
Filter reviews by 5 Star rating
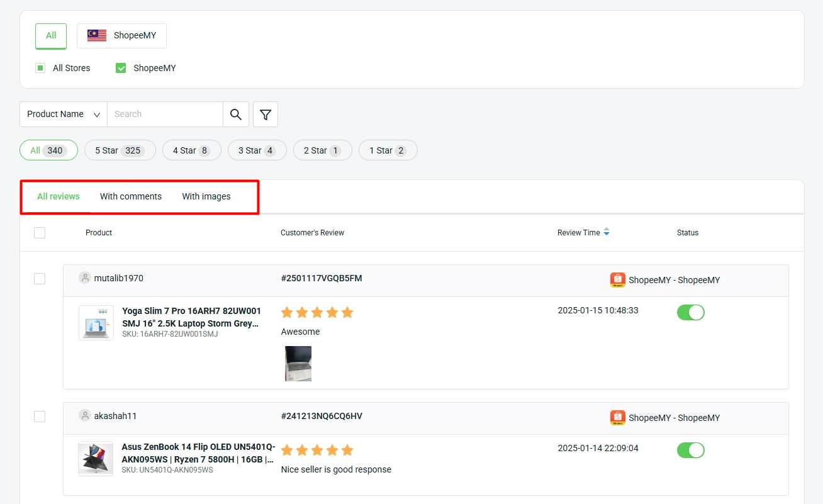tap(120, 150)
